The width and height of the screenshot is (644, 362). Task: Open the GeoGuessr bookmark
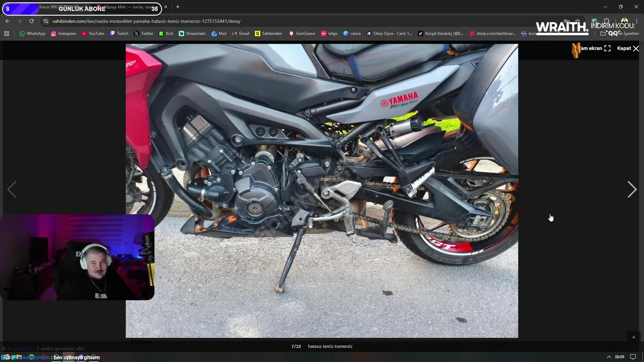click(x=302, y=33)
